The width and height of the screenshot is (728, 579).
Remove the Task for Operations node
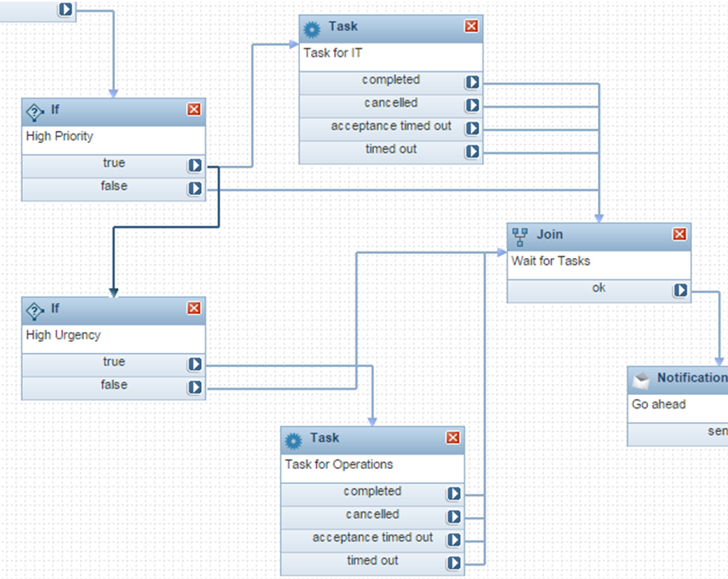[453, 438]
